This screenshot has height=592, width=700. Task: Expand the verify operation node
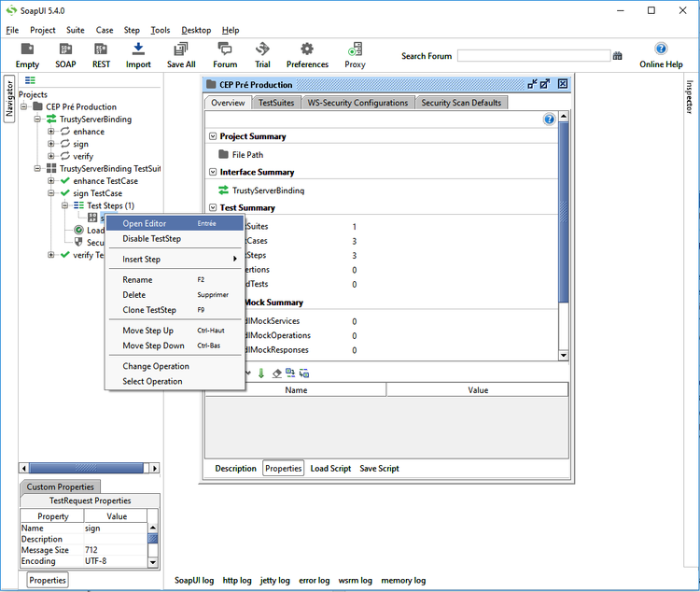(51, 156)
